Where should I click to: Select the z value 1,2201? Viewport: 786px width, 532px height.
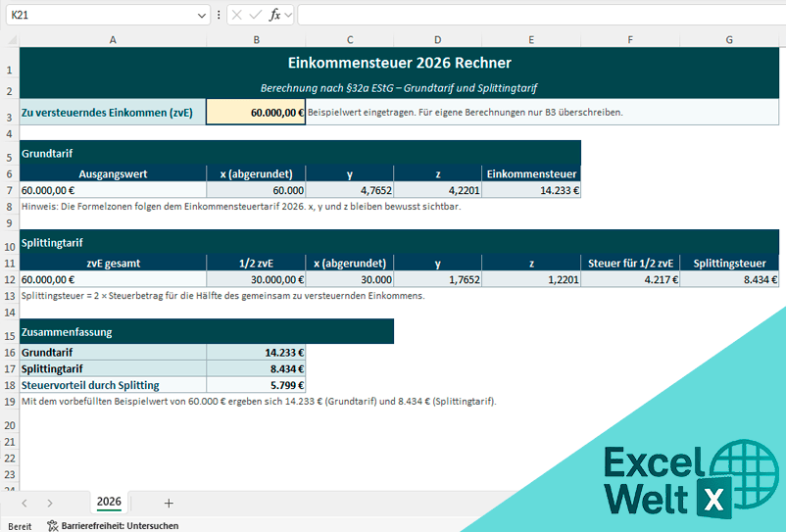tap(531, 279)
